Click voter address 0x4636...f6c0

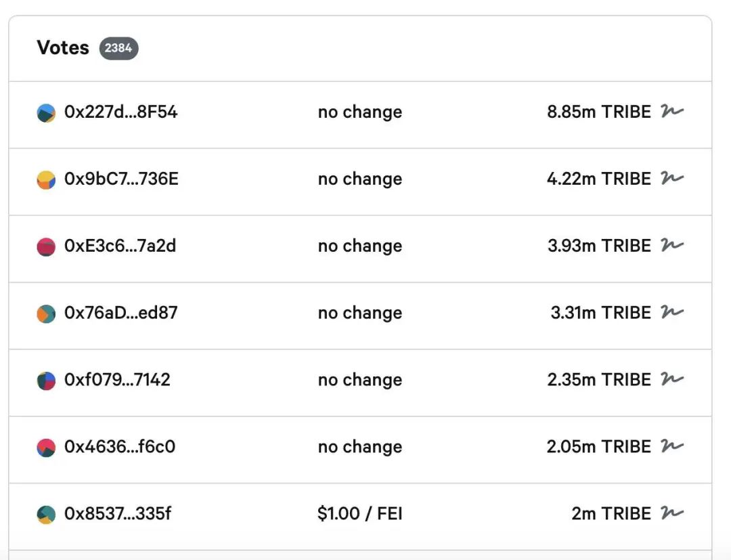120,447
